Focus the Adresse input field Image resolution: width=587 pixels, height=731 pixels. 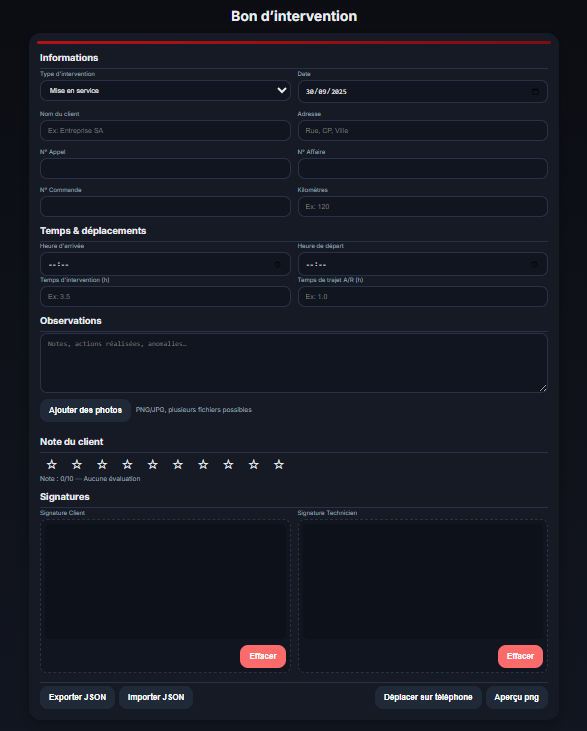[x=423, y=131]
